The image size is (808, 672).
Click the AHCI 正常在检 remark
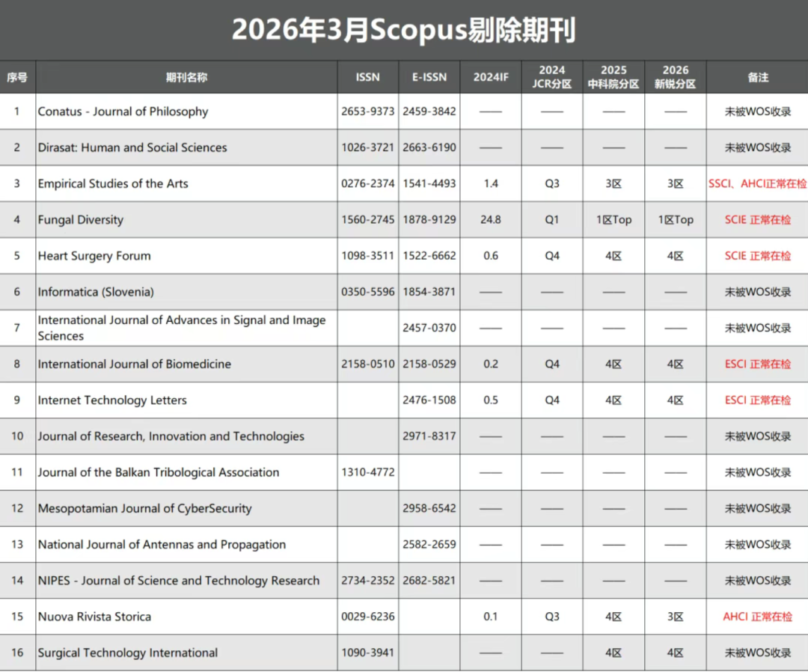coord(757,617)
